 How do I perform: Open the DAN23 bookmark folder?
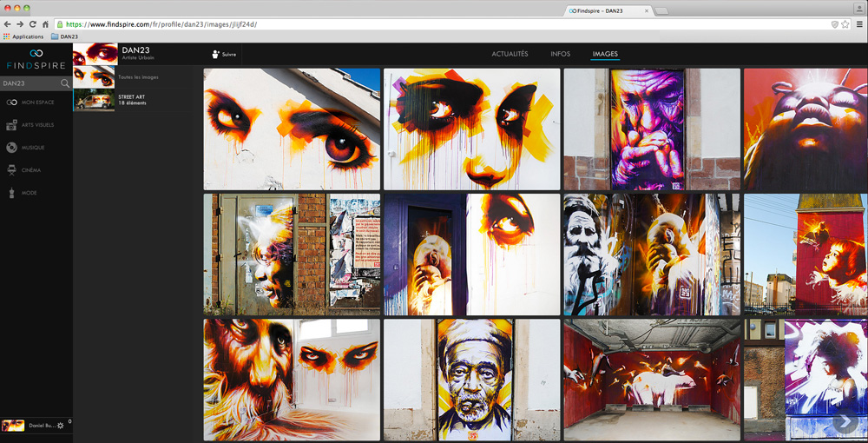click(64, 36)
